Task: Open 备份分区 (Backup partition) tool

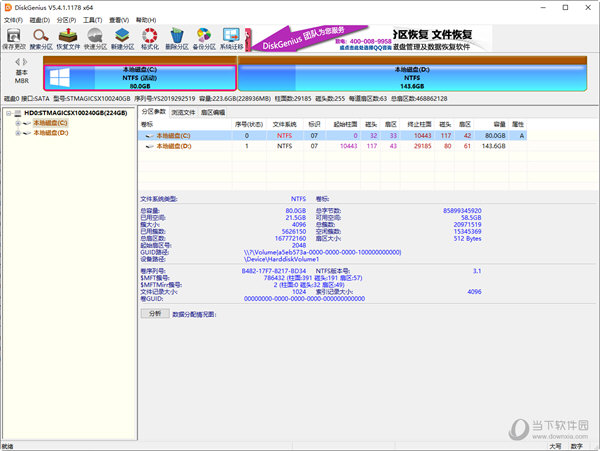Action: (x=204, y=38)
